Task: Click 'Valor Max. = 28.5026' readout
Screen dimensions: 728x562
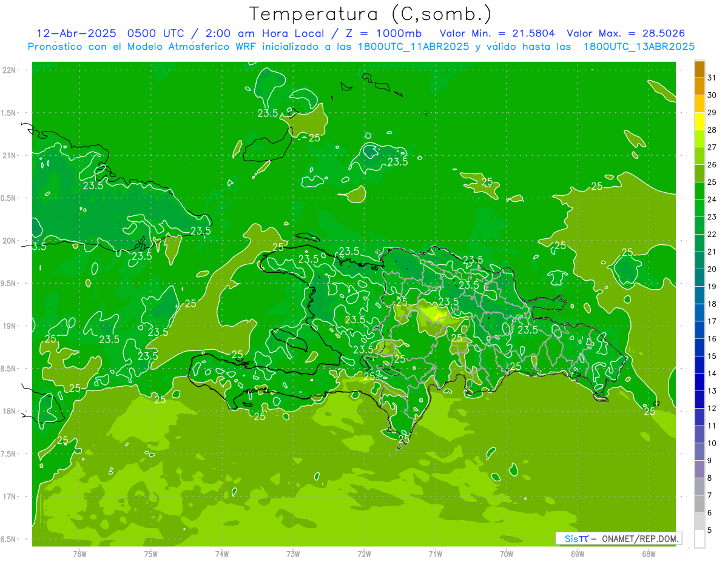Action: tap(625, 34)
